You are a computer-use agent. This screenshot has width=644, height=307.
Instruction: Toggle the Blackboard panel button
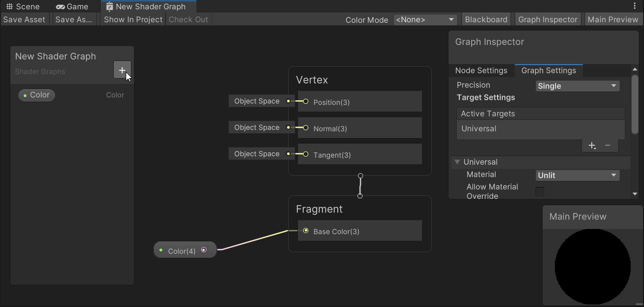point(486,20)
